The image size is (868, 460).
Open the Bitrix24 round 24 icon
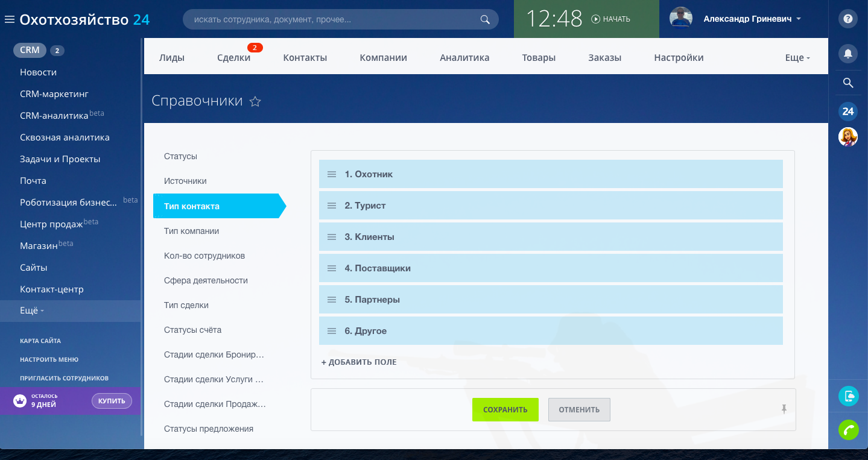click(x=848, y=112)
